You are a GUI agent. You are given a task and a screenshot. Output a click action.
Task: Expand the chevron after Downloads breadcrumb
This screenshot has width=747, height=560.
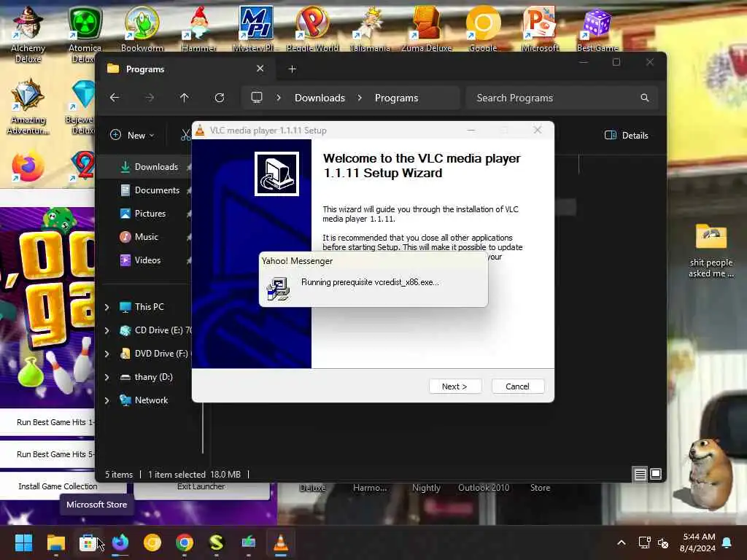(x=360, y=98)
